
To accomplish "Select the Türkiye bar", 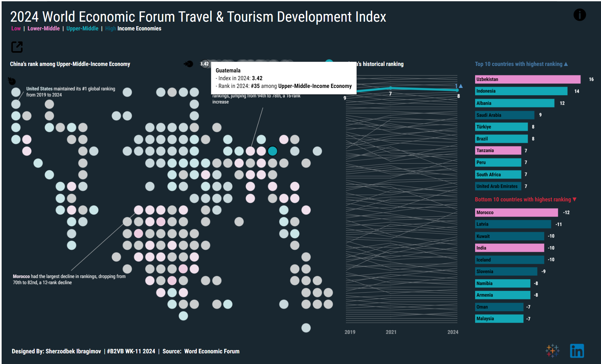I will click(x=501, y=127).
